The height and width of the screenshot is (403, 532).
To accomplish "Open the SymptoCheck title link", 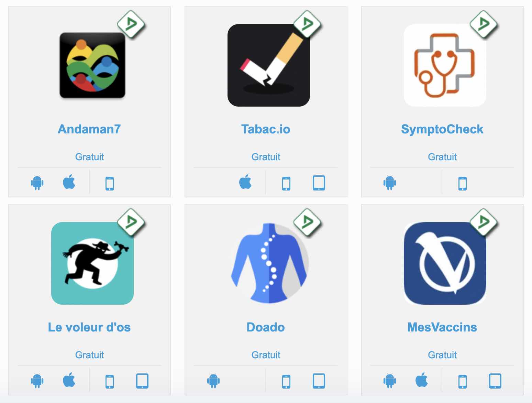I will [442, 129].
